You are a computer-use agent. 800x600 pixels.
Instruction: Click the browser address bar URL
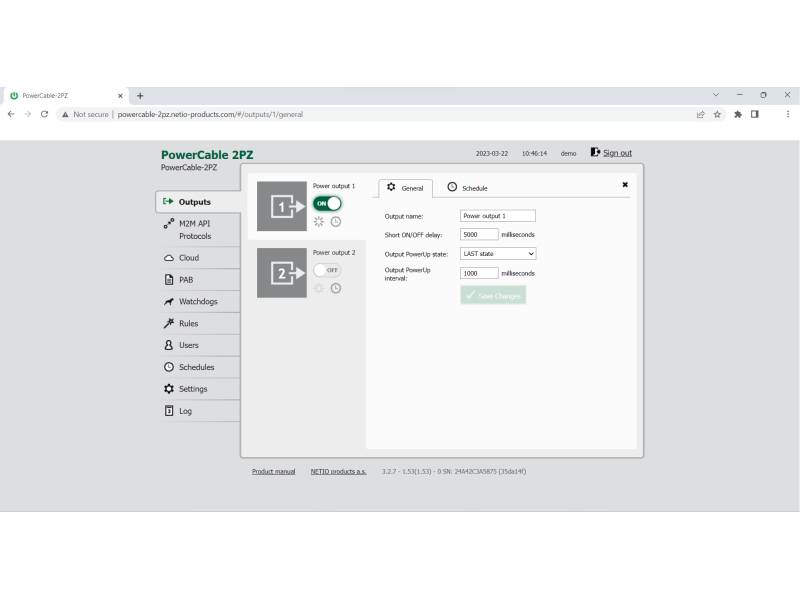[x=210, y=114]
